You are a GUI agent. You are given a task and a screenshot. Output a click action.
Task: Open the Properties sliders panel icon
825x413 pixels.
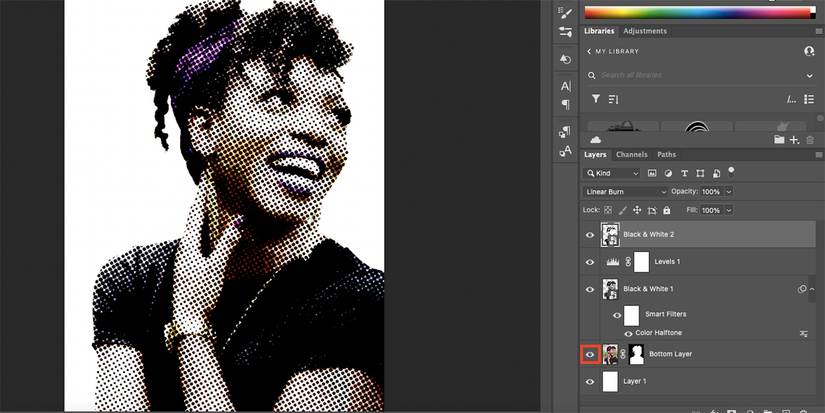pos(566,32)
